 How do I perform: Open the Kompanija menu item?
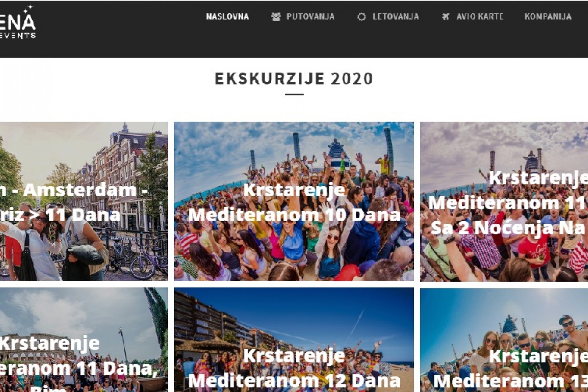[x=548, y=17]
